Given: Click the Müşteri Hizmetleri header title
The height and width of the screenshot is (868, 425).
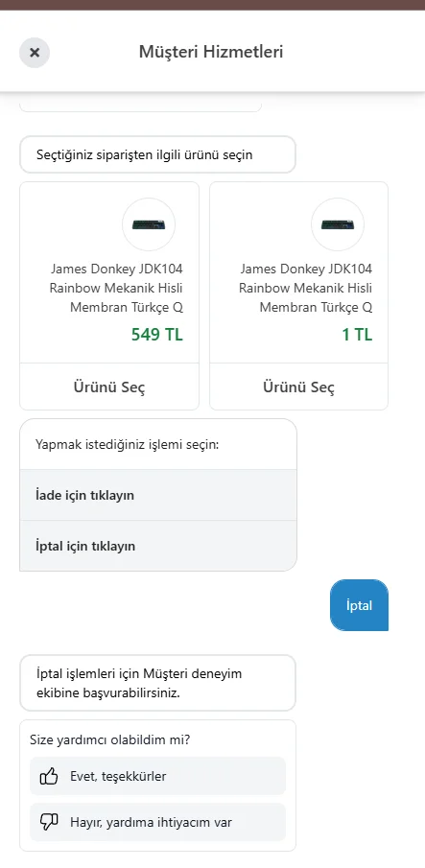Looking at the screenshot, I should coord(211,52).
